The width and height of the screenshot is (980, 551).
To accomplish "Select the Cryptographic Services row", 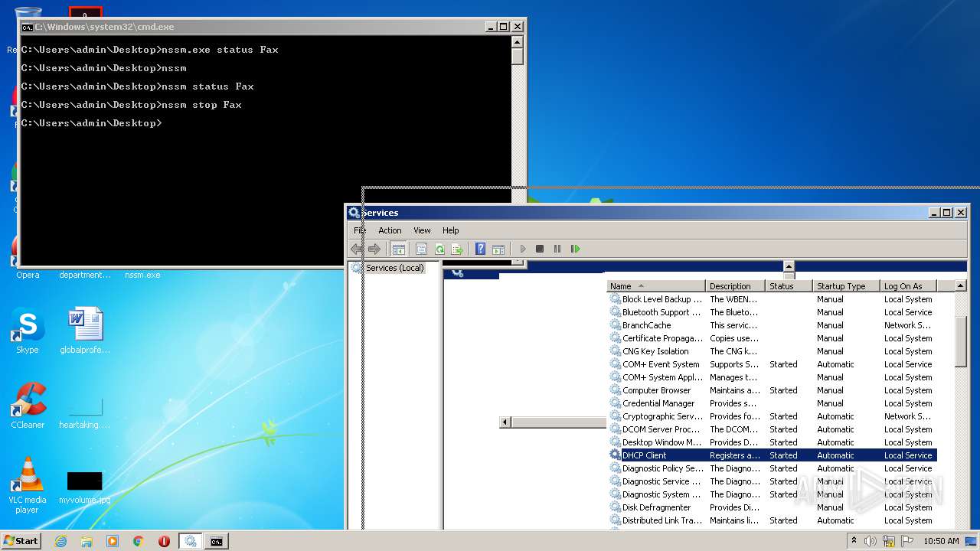I will click(773, 416).
